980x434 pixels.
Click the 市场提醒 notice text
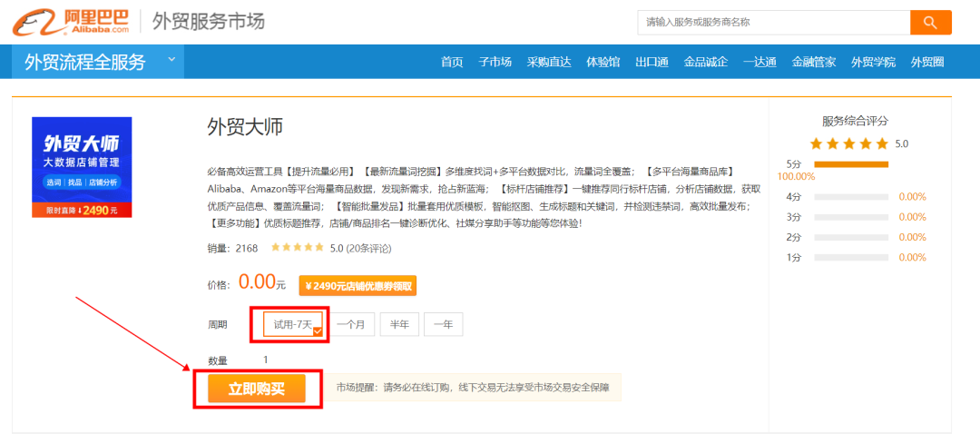[x=472, y=388]
